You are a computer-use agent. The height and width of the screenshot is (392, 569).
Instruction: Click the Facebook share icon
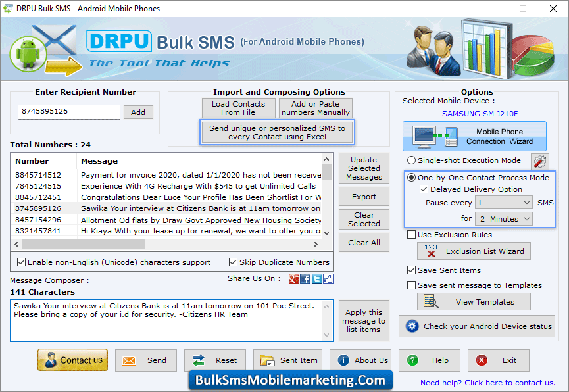(305, 279)
